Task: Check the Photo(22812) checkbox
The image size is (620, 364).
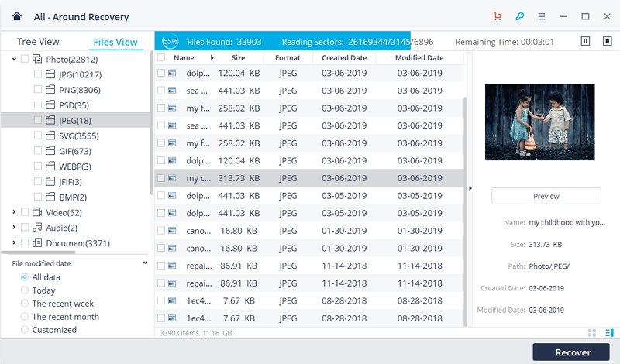Action: (25, 59)
